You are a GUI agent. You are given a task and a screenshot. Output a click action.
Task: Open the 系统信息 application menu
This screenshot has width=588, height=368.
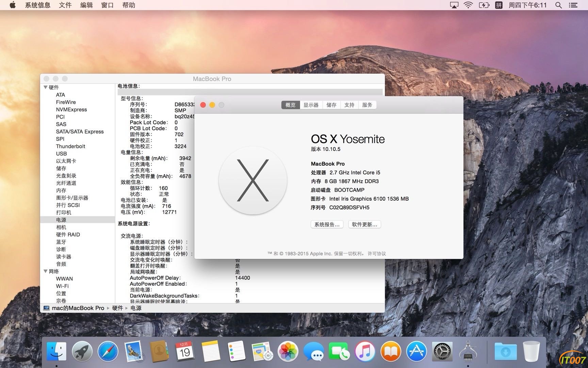click(38, 5)
